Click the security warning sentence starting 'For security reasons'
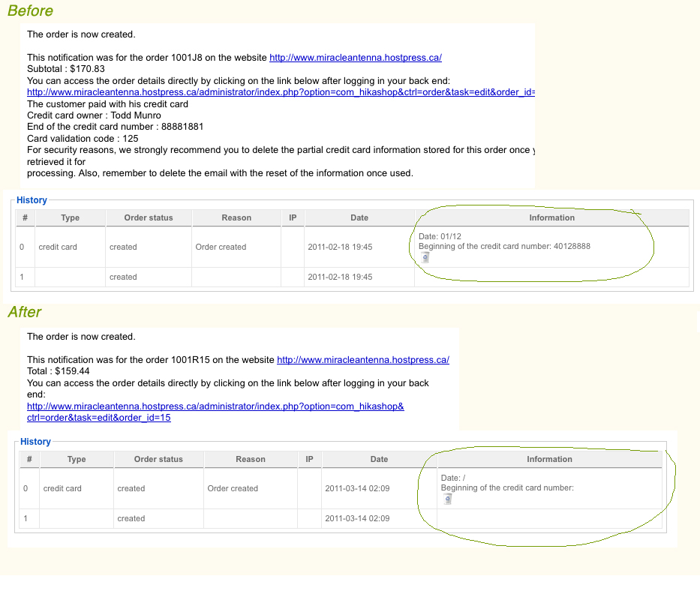 point(281,150)
